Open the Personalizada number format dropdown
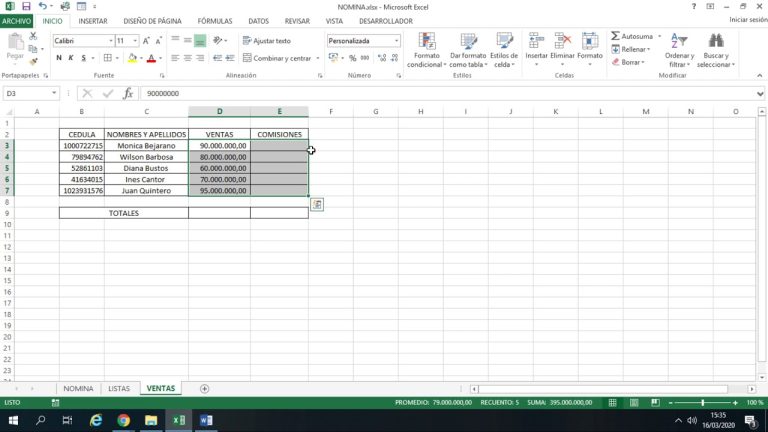Viewport: 768px width, 432px height. [396, 41]
